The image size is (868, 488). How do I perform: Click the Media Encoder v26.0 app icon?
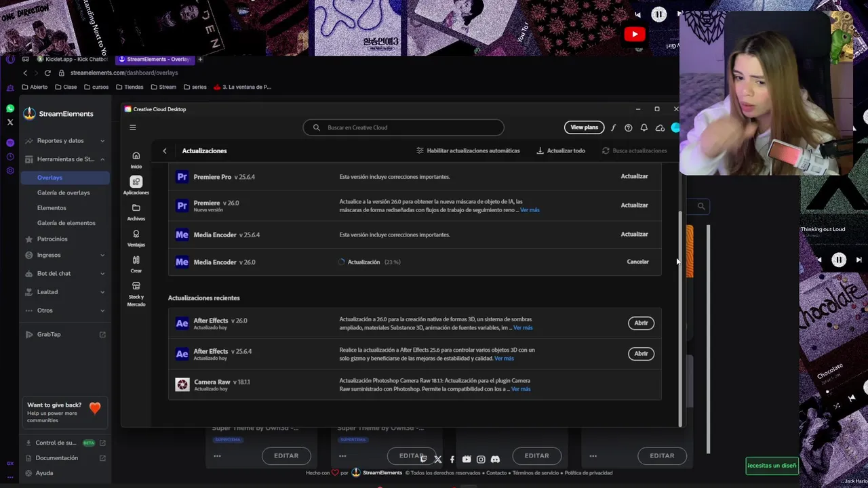(x=182, y=262)
